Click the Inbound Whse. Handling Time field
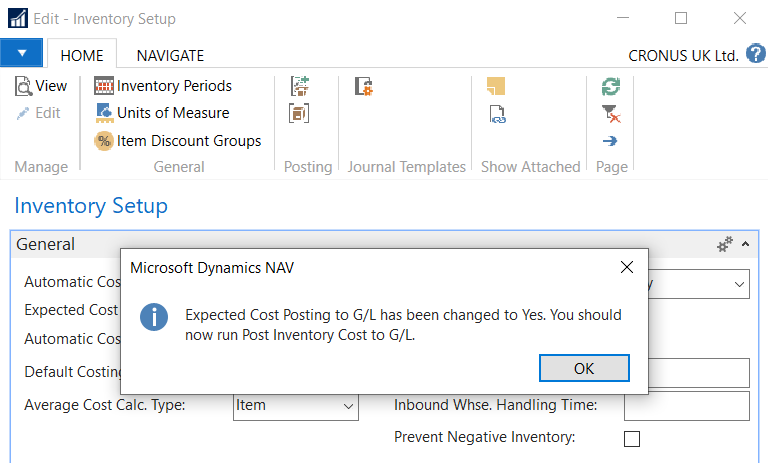 point(686,406)
